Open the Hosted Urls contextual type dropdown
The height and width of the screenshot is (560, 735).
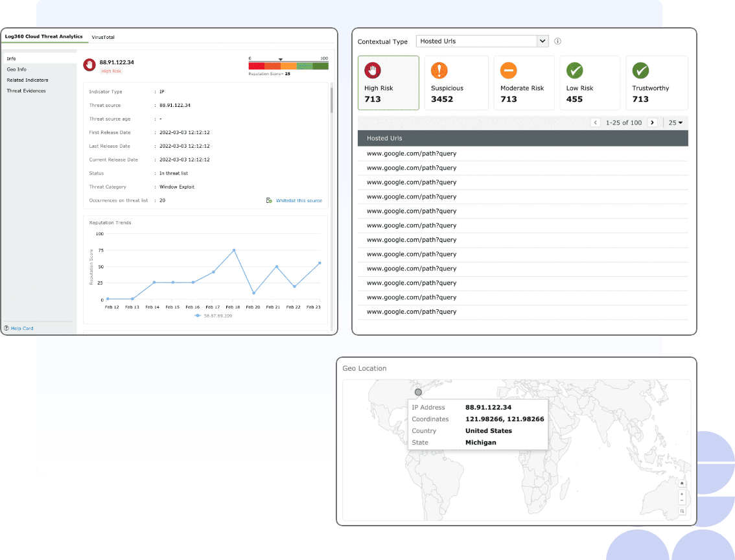pyautogui.click(x=482, y=41)
